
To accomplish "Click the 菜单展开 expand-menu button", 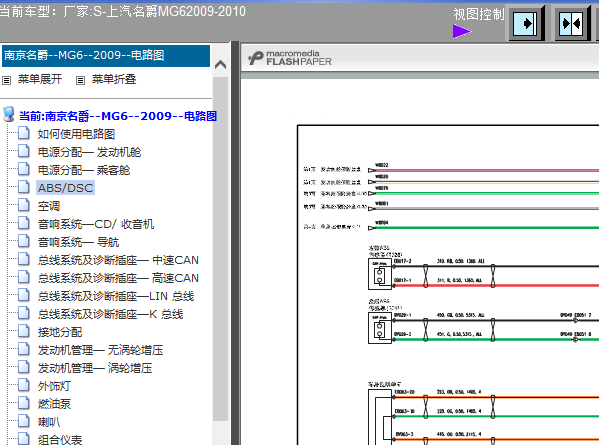I will tap(40, 79).
